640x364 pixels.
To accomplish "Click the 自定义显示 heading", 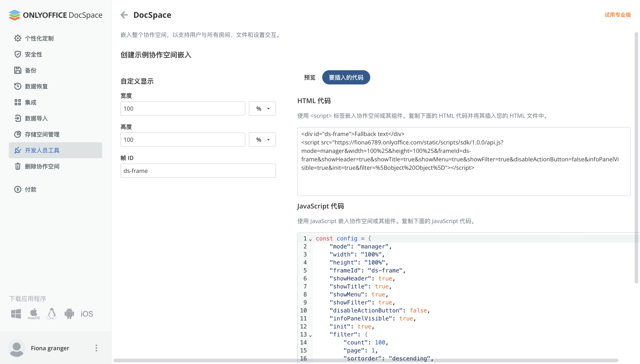I will click(x=137, y=81).
